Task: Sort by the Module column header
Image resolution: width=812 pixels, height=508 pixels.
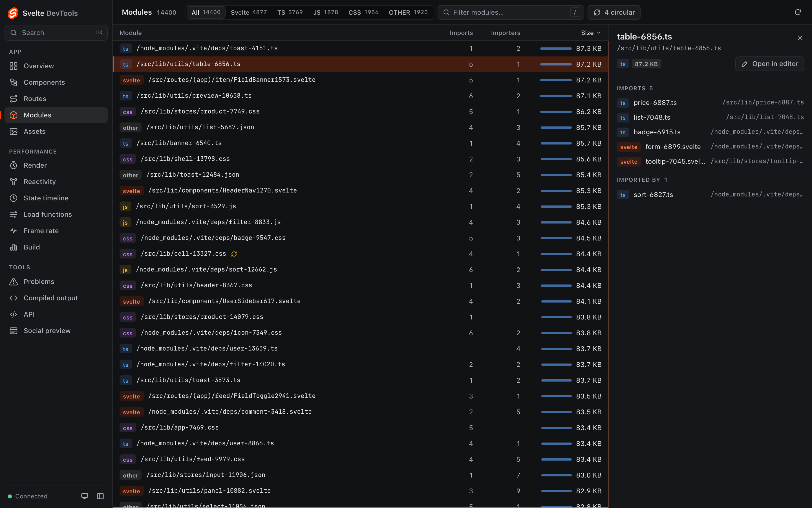Action: pos(131,33)
